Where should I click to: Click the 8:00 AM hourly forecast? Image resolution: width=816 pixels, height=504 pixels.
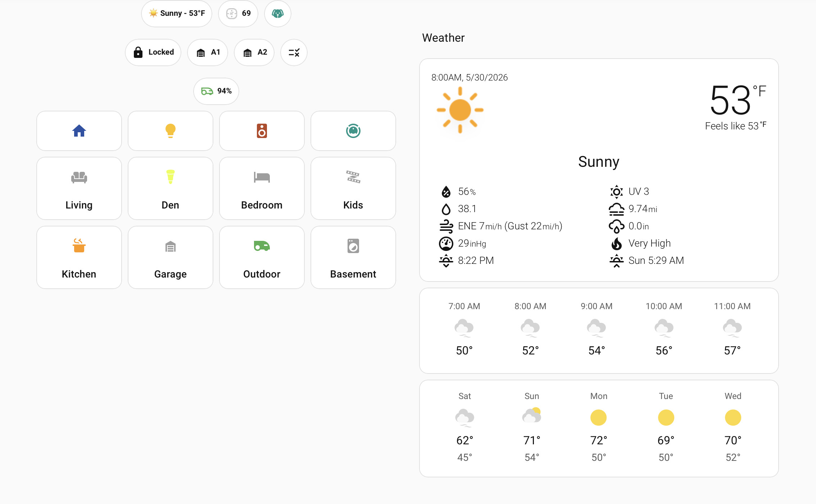530,329
